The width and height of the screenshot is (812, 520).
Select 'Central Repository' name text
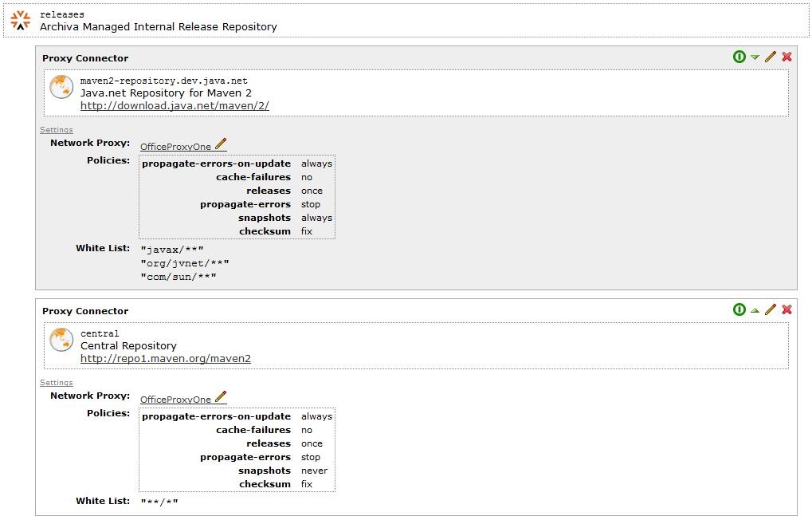click(128, 346)
